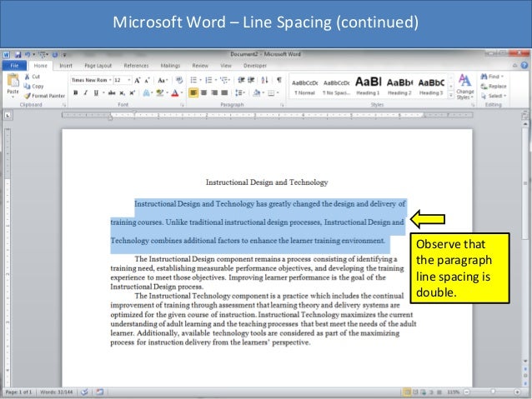Increase the paragraph indent
The width and height of the screenshot is (532, 399).
tap(251, 80)
